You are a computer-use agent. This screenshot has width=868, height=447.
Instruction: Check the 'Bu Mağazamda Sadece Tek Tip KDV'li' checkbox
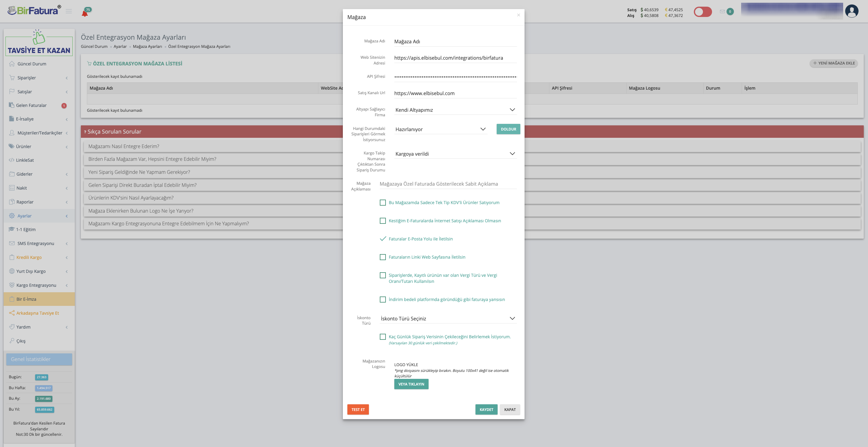pyautogui.click(x=383, y=202)
